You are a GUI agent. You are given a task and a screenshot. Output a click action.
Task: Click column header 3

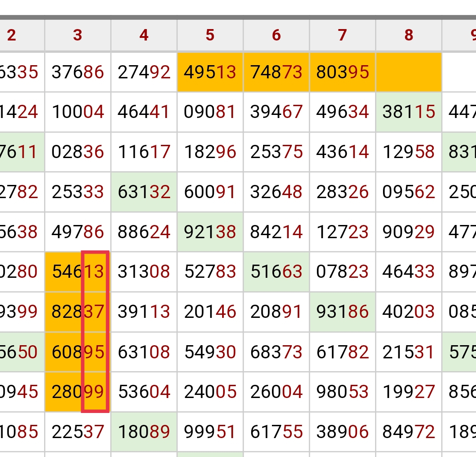coord(78,35)
